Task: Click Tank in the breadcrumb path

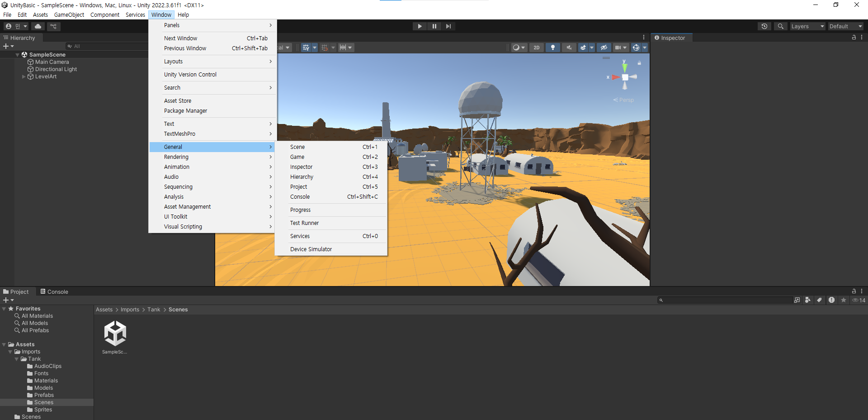Action: [x=154, y=310]
